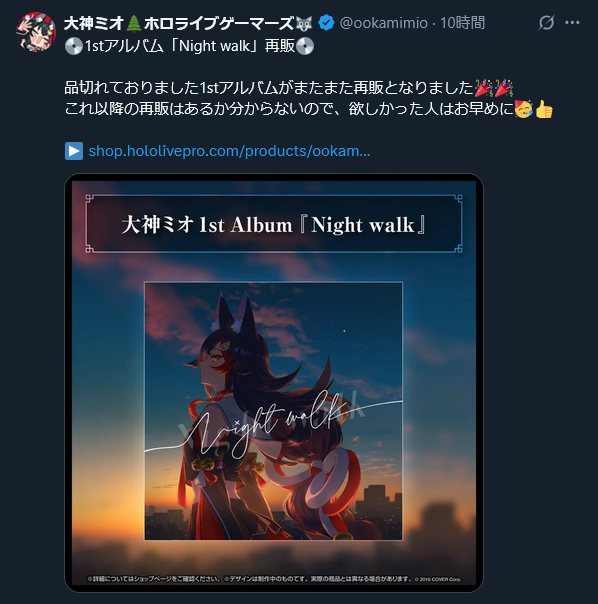Open the 10時間 timestamp of the post

tap(462, 23)
